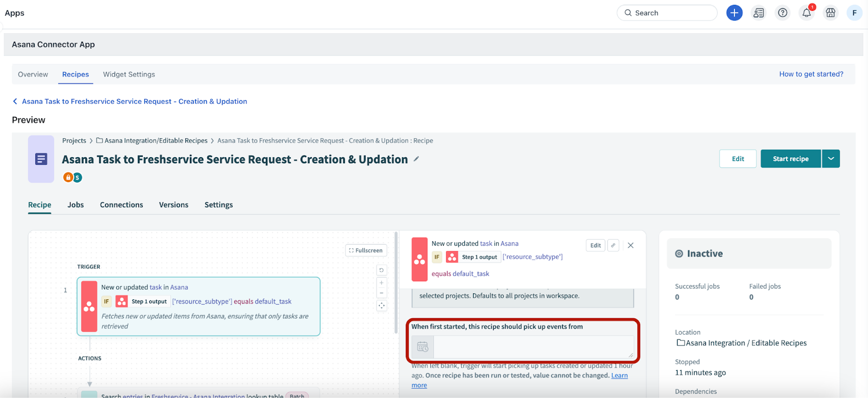This screenshot has width=868, height=398.
Task: Click the folder icon near Asana Integration location
Action: 680,343
